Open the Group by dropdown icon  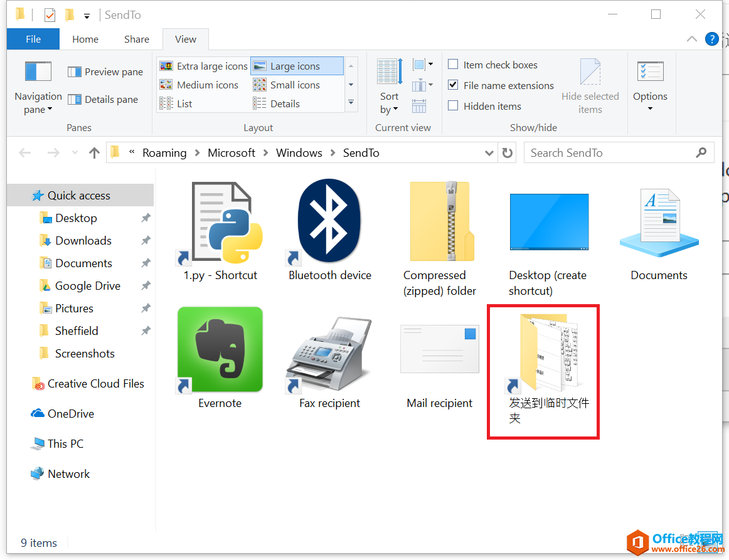[x=423, y=65]
